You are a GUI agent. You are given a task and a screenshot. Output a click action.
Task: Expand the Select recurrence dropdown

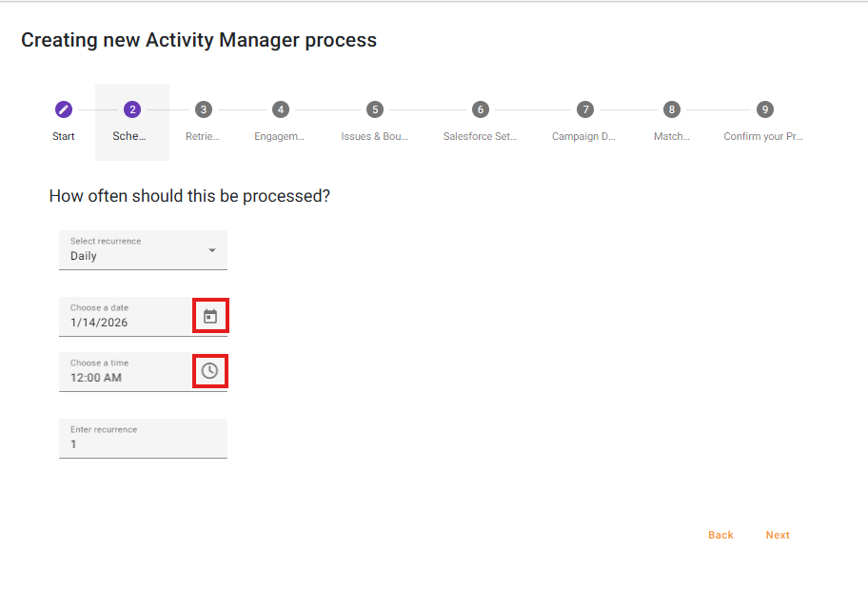[x=143, y=250]
